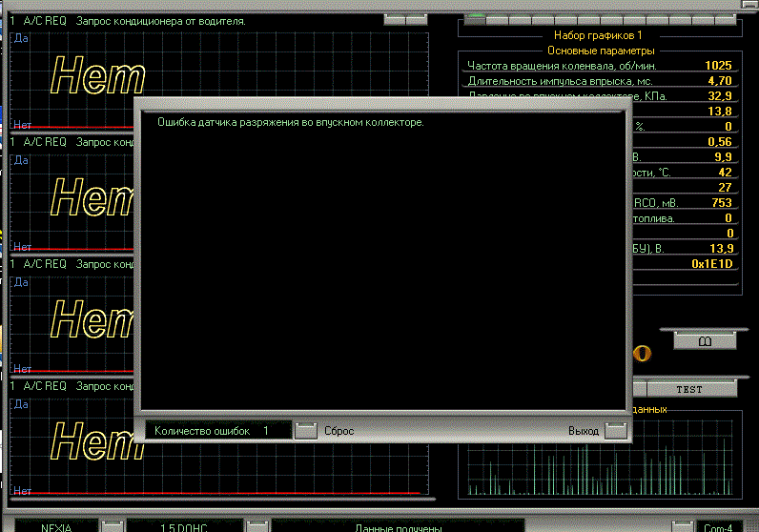Screen dimensions: 759x532
Task: Select the error message about intake manifold sensor
Action: click(x=291, y=122)
